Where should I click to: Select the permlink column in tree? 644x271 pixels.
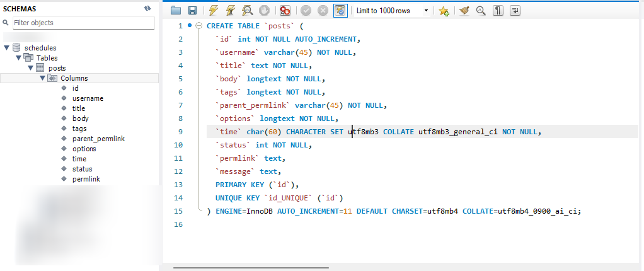(x=86, y=179)
